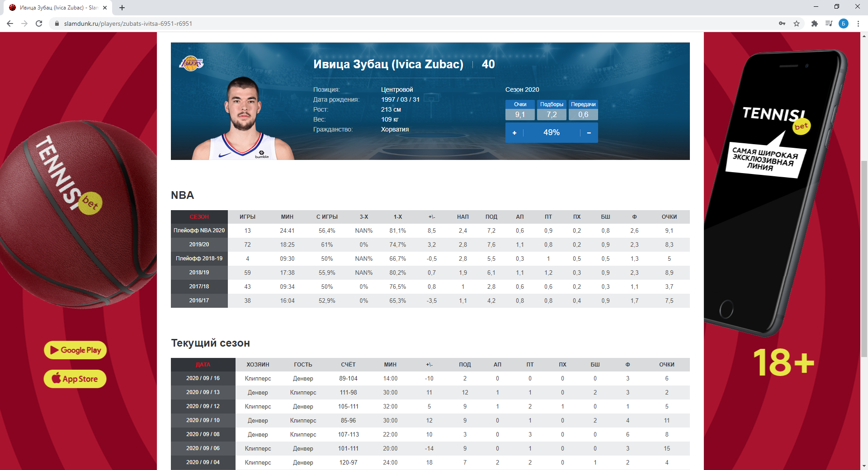The height and width of the screenshot is (470, 868).
Task: Sort NBA table by СЕЗОН header
Action: pos(199,217)
